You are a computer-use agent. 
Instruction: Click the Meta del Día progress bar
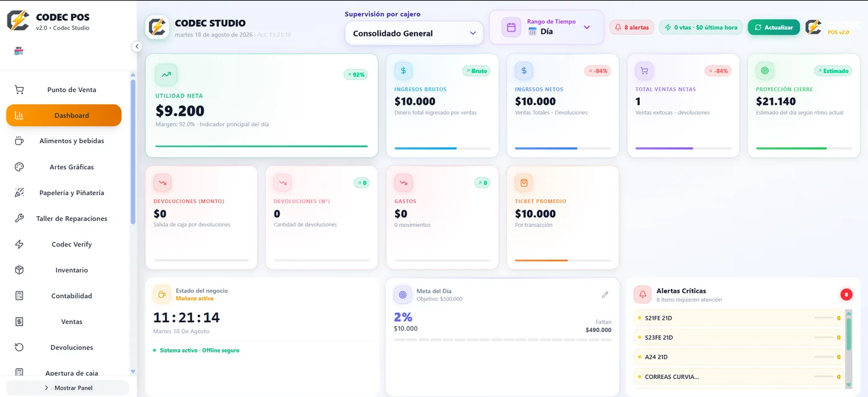502,339
